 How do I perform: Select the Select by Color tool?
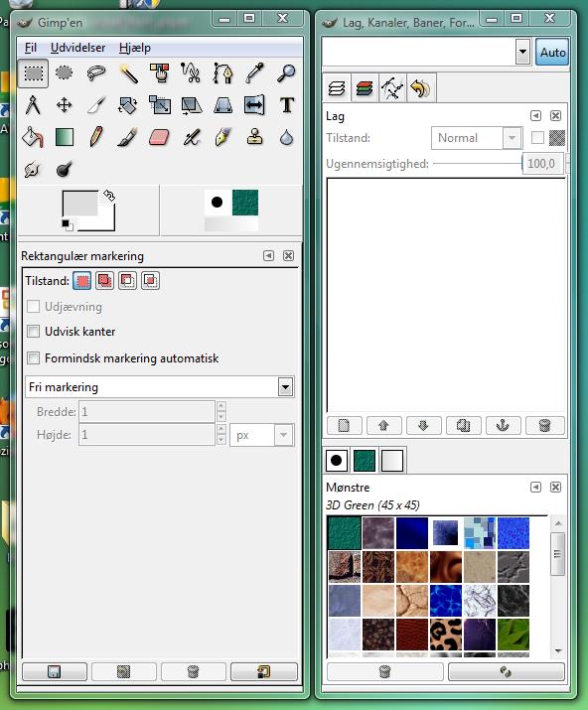pyautogui.click(x=160, y=72)
